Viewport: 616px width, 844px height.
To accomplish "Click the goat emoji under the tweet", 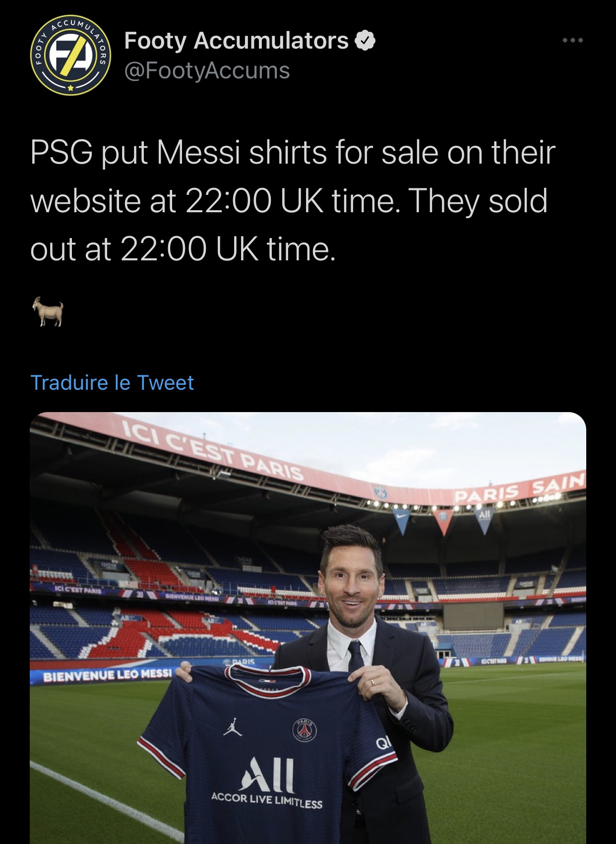I will click(48, 311).
